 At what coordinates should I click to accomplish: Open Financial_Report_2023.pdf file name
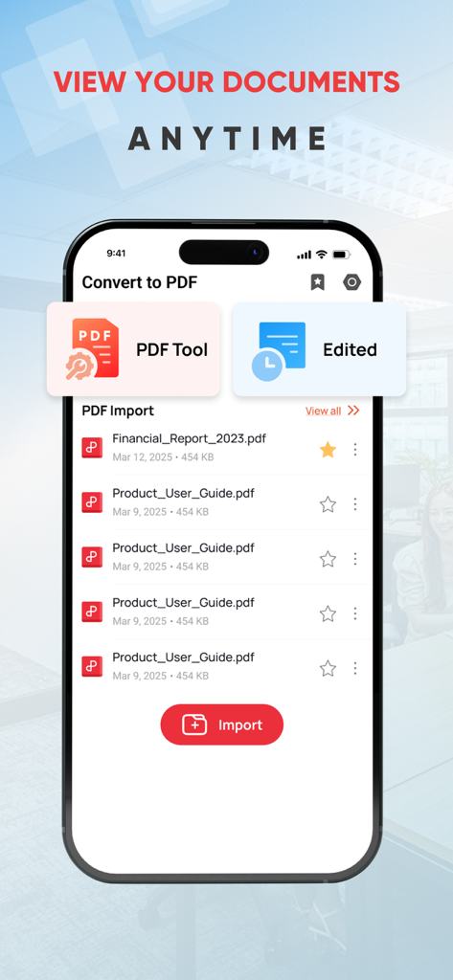189,438
